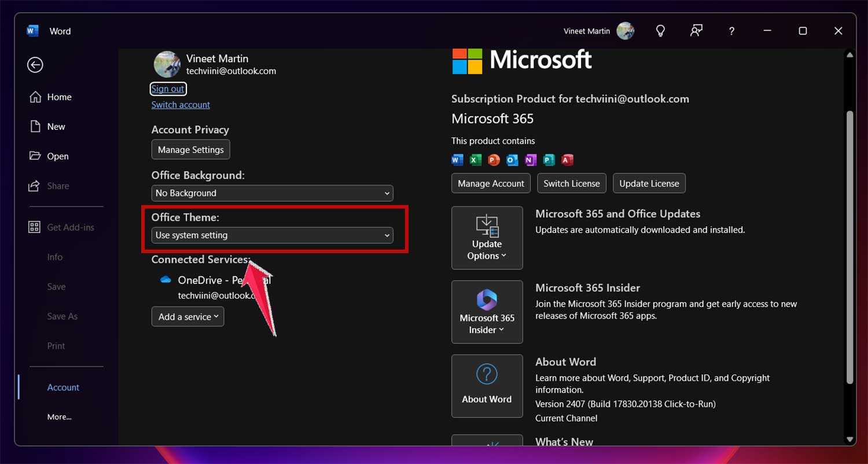Select the Access product icon
This screenshot has width=868, height=464.
click(567, 160)
